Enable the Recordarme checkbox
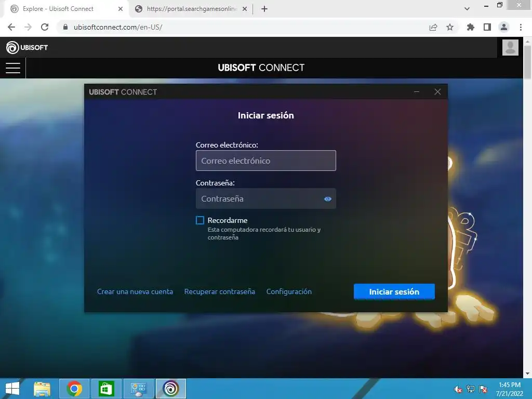 coord(200,220)
